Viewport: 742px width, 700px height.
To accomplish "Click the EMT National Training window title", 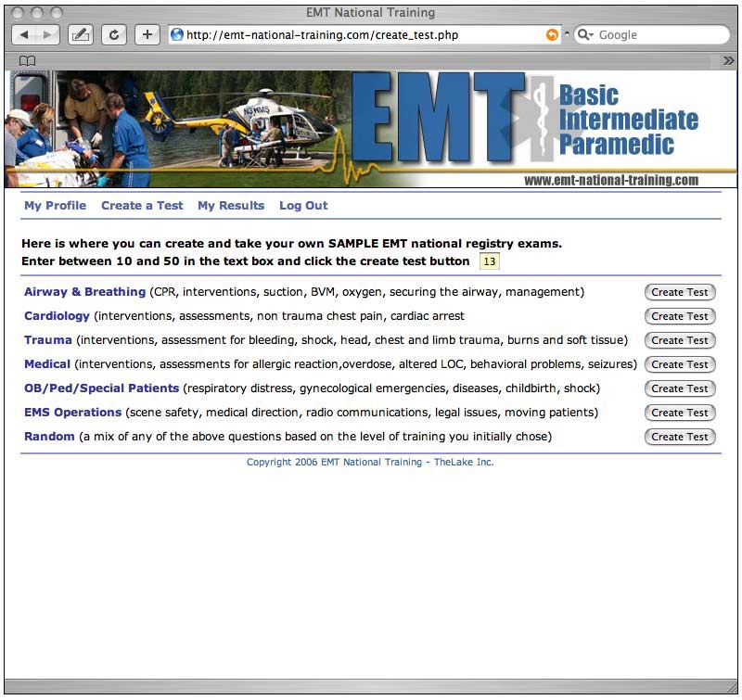I will [x=370, y=13].
